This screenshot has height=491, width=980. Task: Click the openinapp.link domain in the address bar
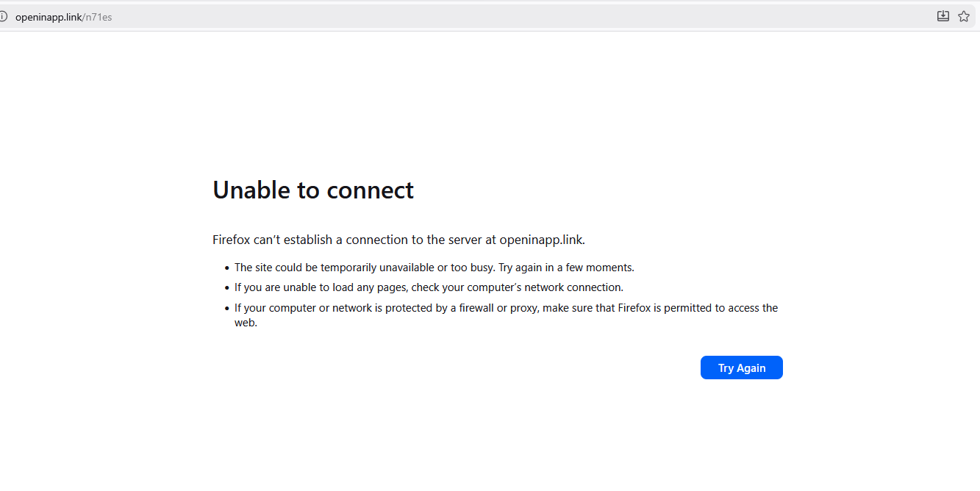(x=49, y=17)
